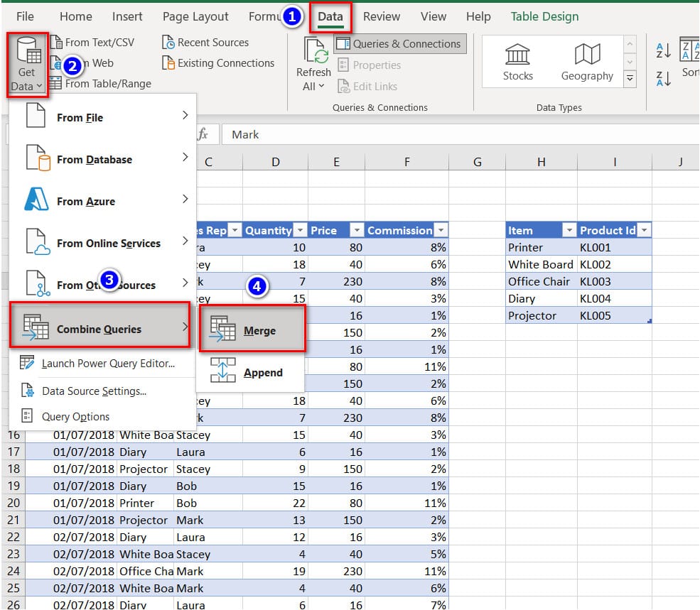Click From Text/CSV import option
Viewport: 700px width, 610px height.
pyautogui.click(x=98, y=43)
